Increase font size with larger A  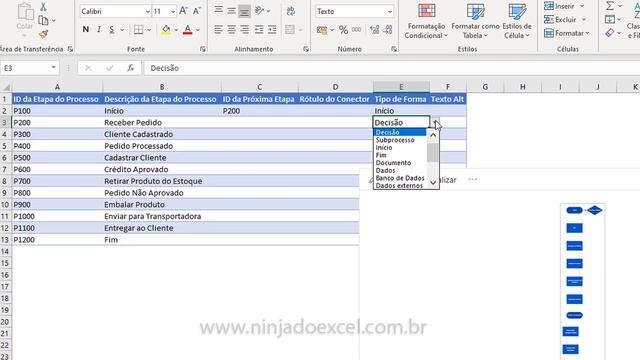tap(183, 11)
